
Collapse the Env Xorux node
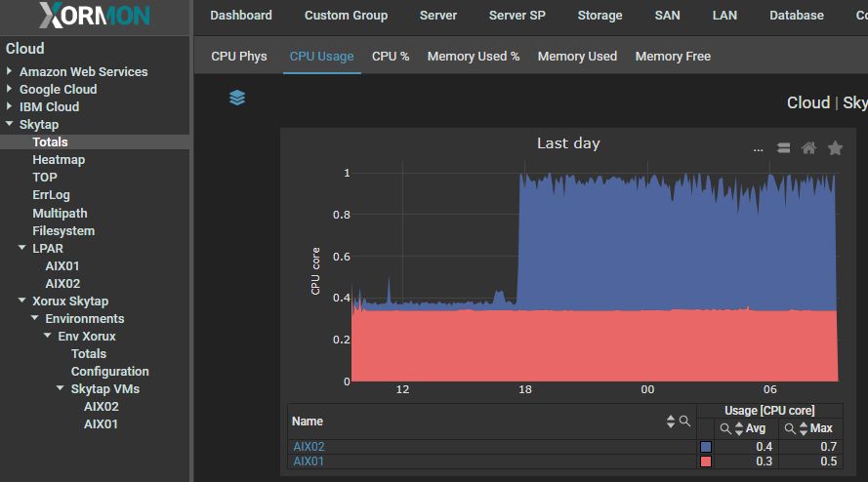(x=48, y=336)
